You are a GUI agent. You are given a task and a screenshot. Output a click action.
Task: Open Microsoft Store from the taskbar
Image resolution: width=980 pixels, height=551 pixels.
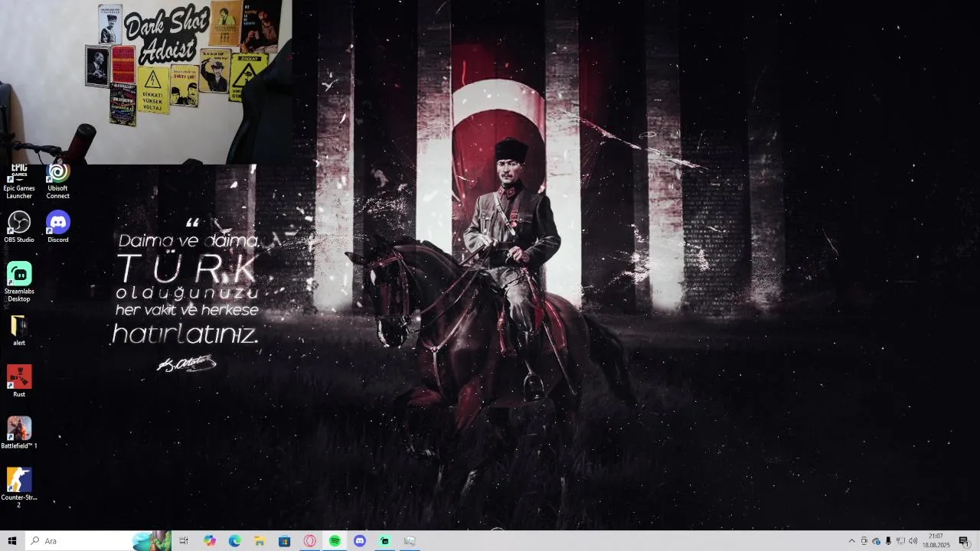pos(285,541)
